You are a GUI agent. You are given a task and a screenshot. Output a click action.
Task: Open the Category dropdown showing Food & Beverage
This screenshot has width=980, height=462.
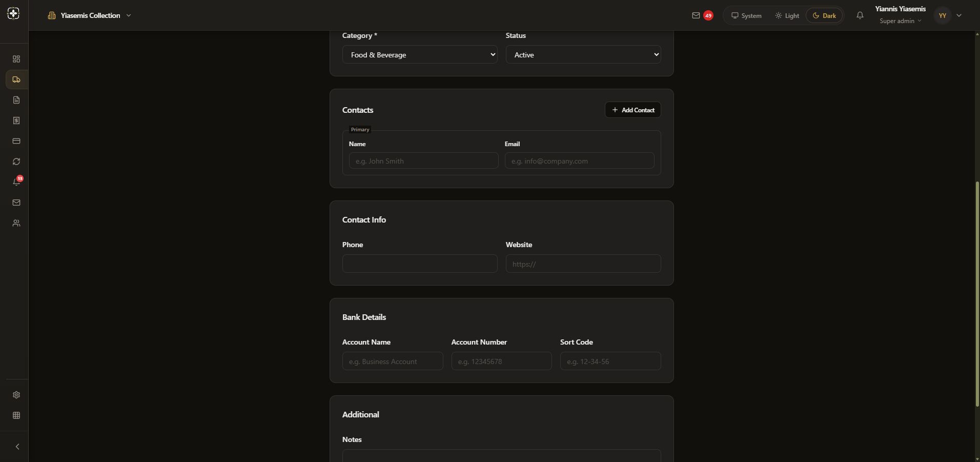(x=420, y=54)
